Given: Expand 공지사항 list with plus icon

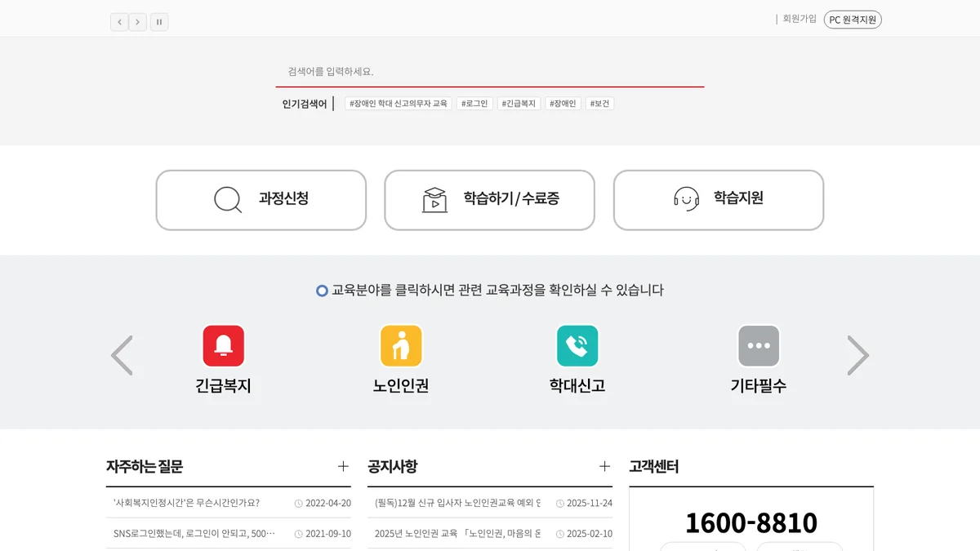Looking at the screenshot, I should (604, 466).
